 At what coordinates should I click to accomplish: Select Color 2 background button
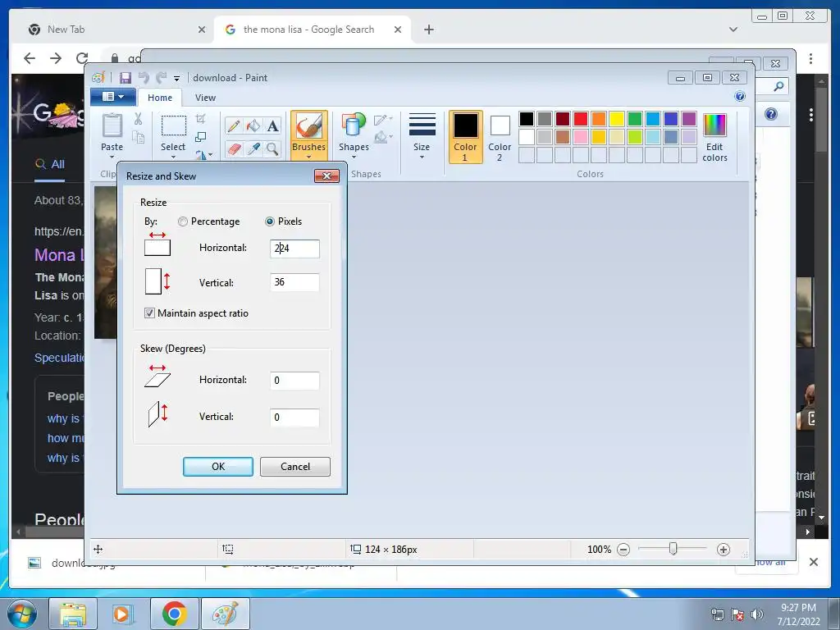(500, 137)
